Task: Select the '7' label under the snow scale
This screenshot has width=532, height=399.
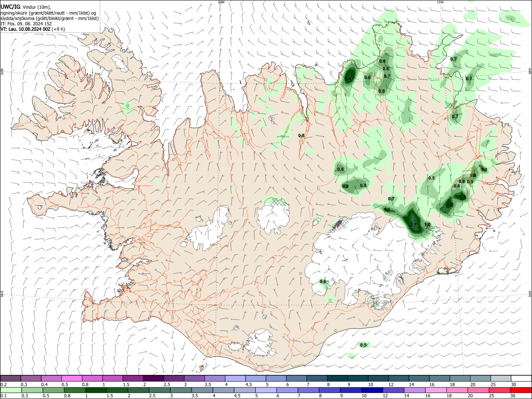Action: (x=308, y=384)
